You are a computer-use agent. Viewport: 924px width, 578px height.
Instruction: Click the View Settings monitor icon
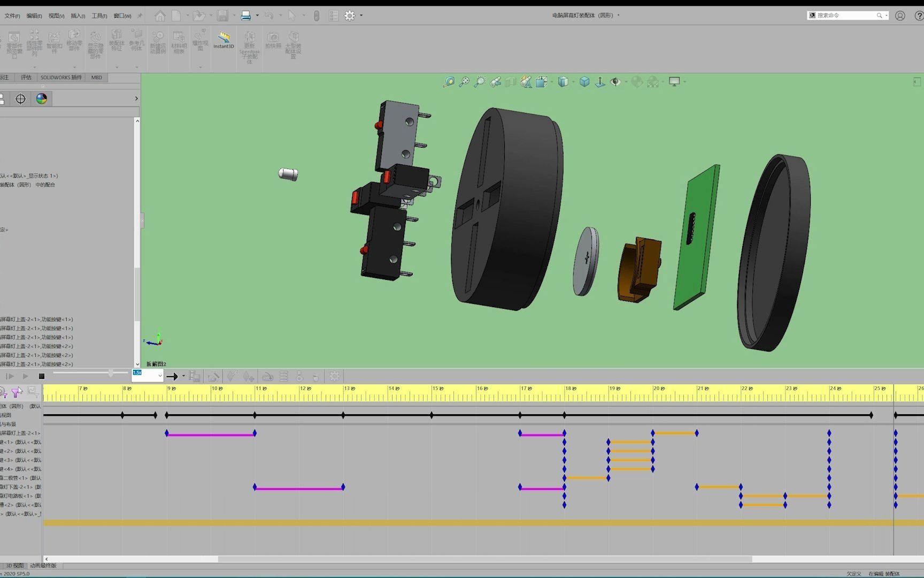(674, 81)
